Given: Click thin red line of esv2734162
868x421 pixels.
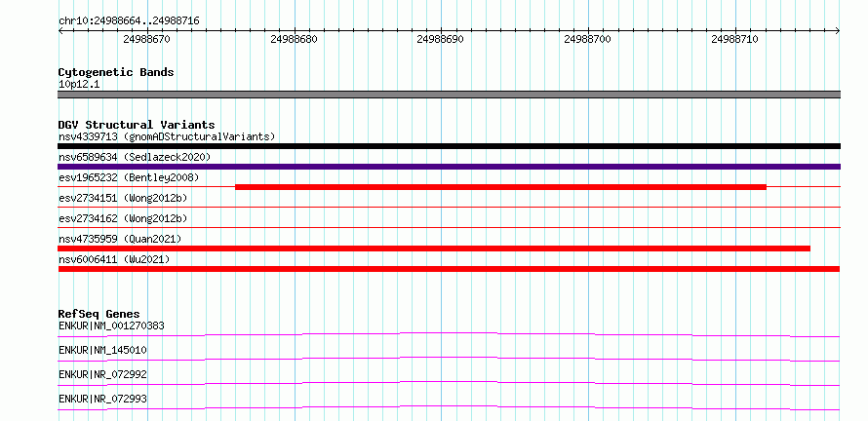Looking at the screenshot, I should point(449,227).
